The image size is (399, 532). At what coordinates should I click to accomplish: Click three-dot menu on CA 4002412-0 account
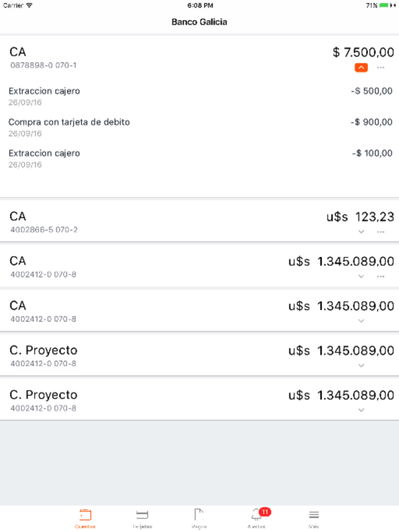[380, 276]
